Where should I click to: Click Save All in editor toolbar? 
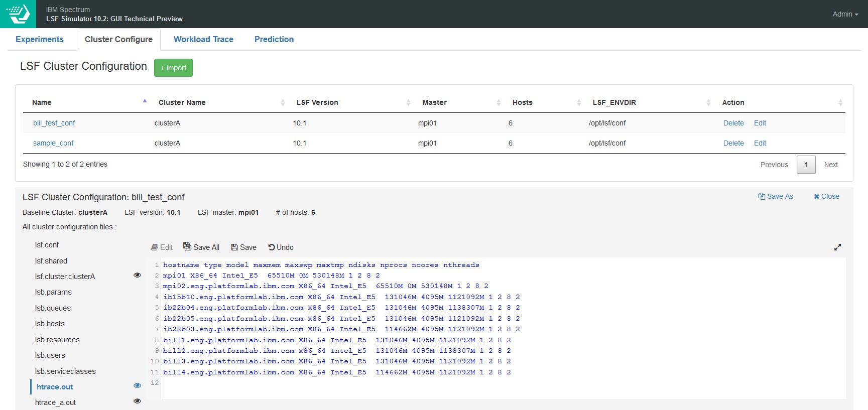pyautogui.click(x=201, y=247)
